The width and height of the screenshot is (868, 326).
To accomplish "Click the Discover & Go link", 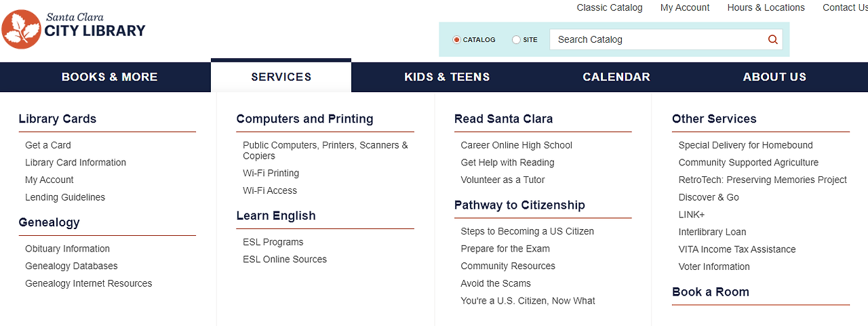I will [x=709, y=197].
